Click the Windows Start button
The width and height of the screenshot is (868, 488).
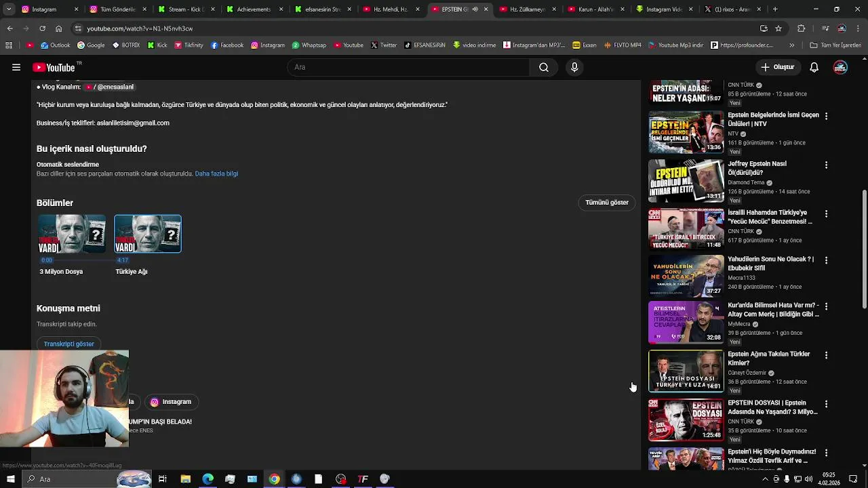click(10, 479)
